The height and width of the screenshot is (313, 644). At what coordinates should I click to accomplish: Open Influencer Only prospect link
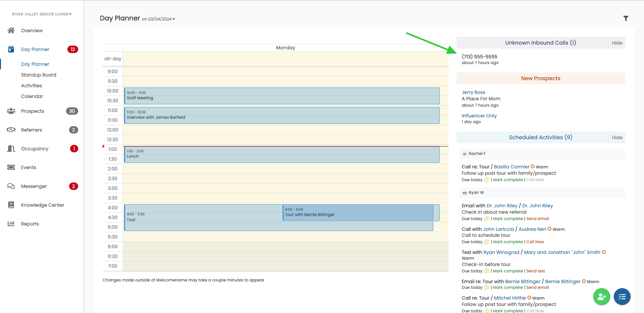coord(479,116)
